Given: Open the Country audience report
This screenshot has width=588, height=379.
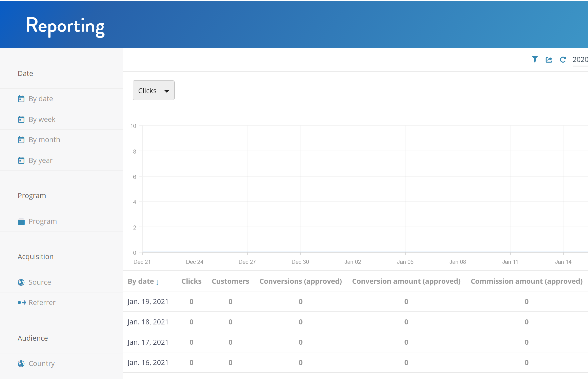Looking at the screenshot, I should point(42,364).
